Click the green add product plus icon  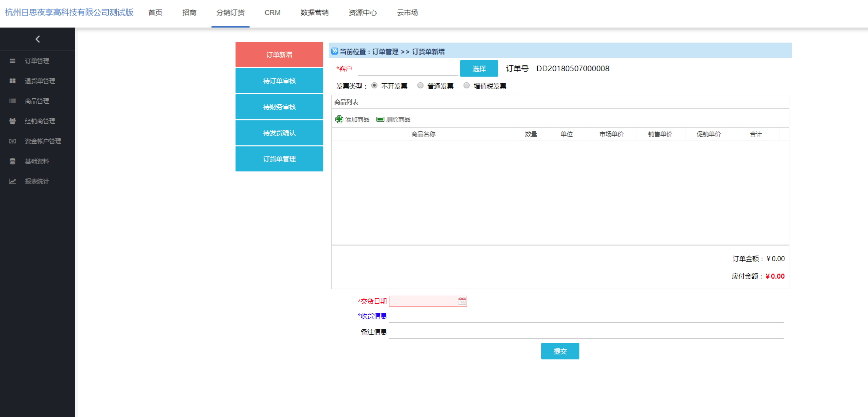339,119
